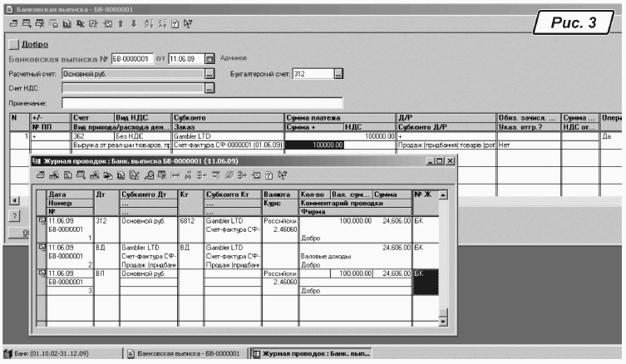Image resolution: width=626 pixels, height=364 pixels.
Task: Open selection for Расчетный счет field
Action: tap(209, 74)
